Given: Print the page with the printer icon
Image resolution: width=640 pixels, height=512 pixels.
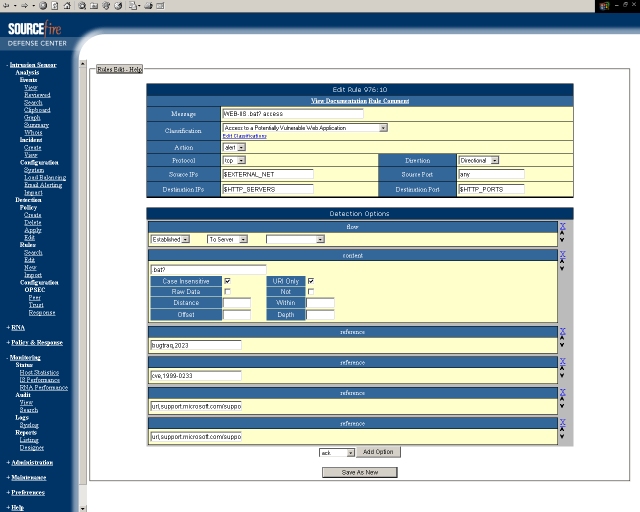Looking at the screenshot, I should 149,6.
